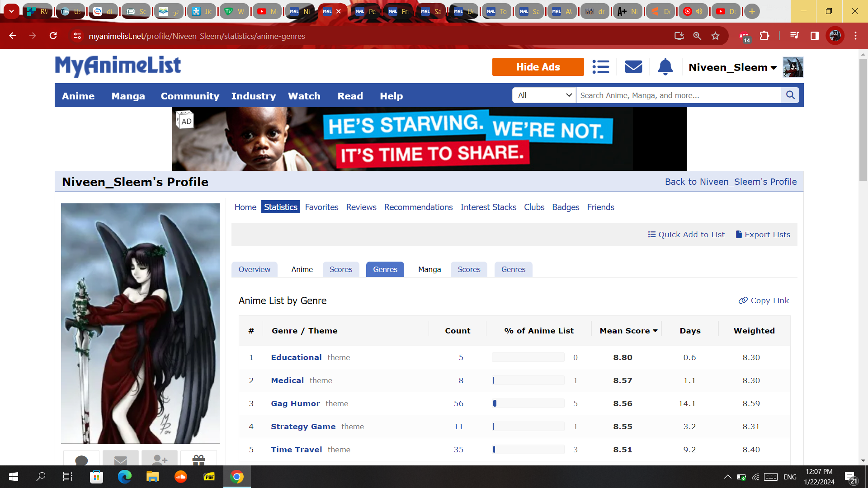868x488 pixels.
Task: Open the notifications bell icon
Action: 665,67
